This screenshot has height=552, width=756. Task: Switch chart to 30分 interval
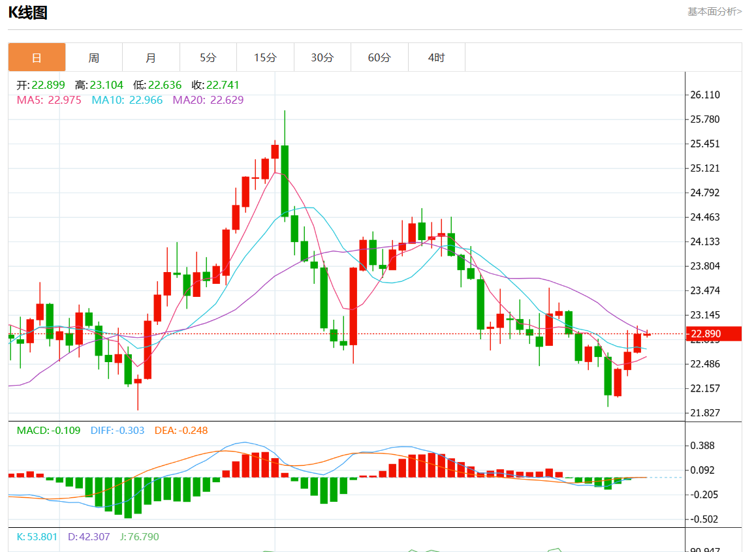pos(322,57)
